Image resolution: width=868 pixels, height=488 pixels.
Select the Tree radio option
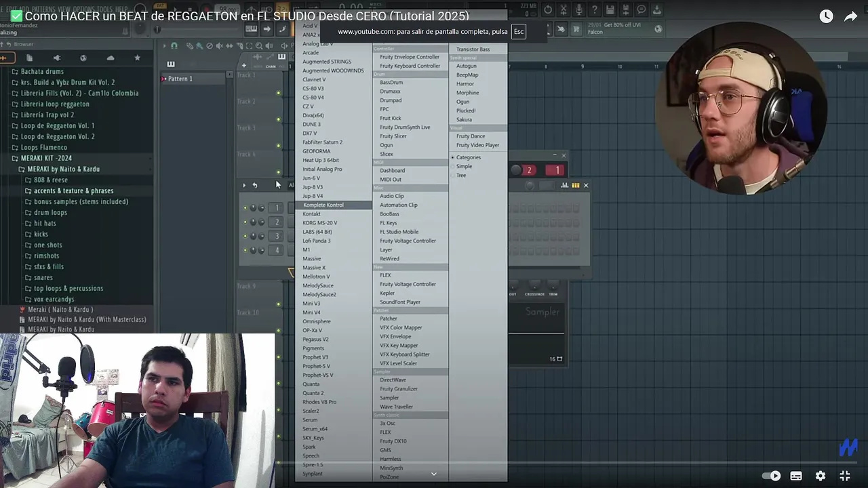coord(460,175)
